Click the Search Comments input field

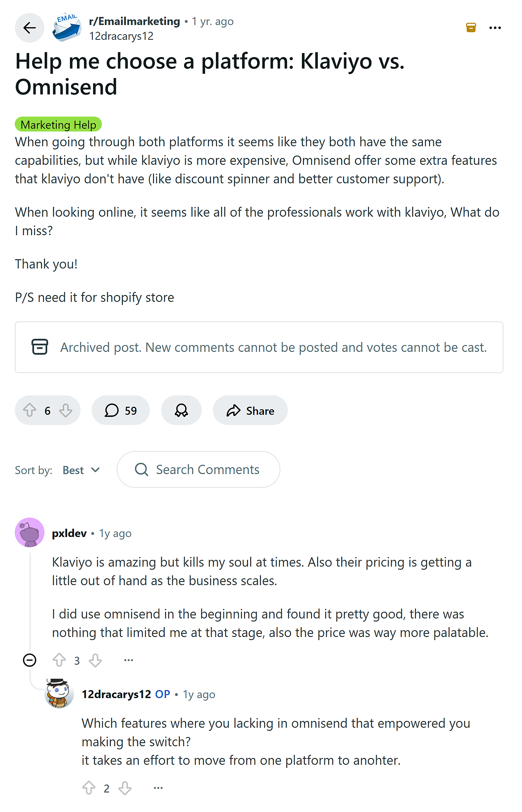pos(207,470)
